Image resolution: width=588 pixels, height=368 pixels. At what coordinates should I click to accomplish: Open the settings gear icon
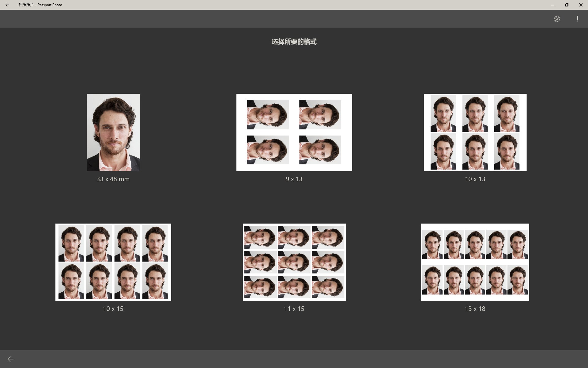557,18
